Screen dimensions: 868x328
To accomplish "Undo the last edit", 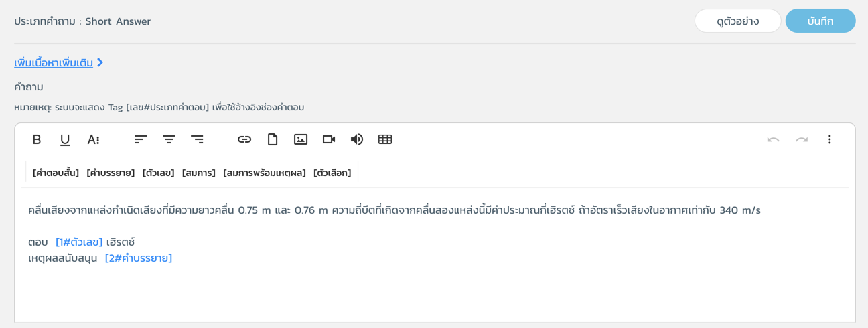I will click(x=774, y=139).
